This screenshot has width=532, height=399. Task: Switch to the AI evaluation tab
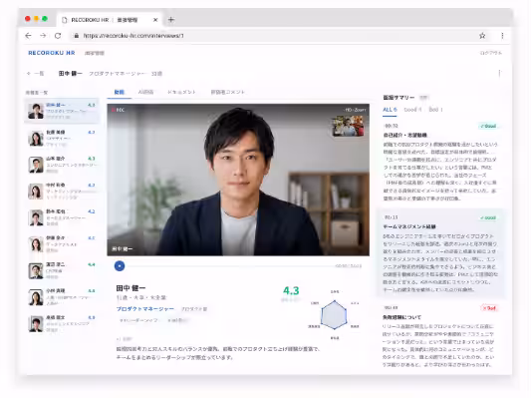tap(145, 92)
